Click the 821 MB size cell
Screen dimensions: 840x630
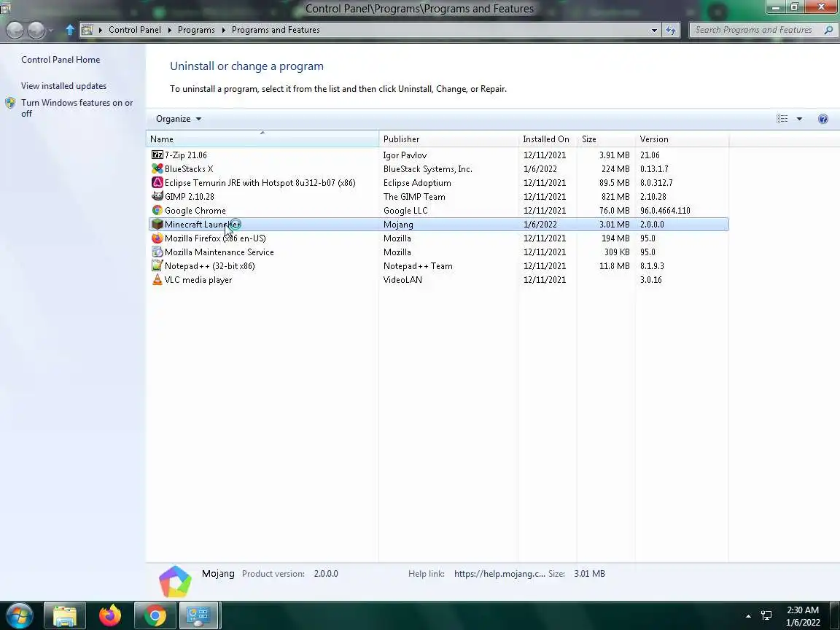tap(615, 197)
